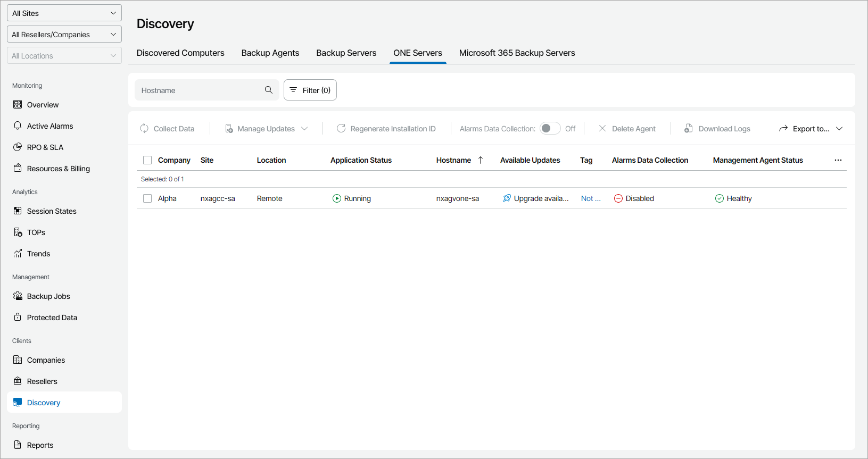This screenshot has height=459, width=868.
Task: Select the Alpha row checkbox
Action: (147, 198)
